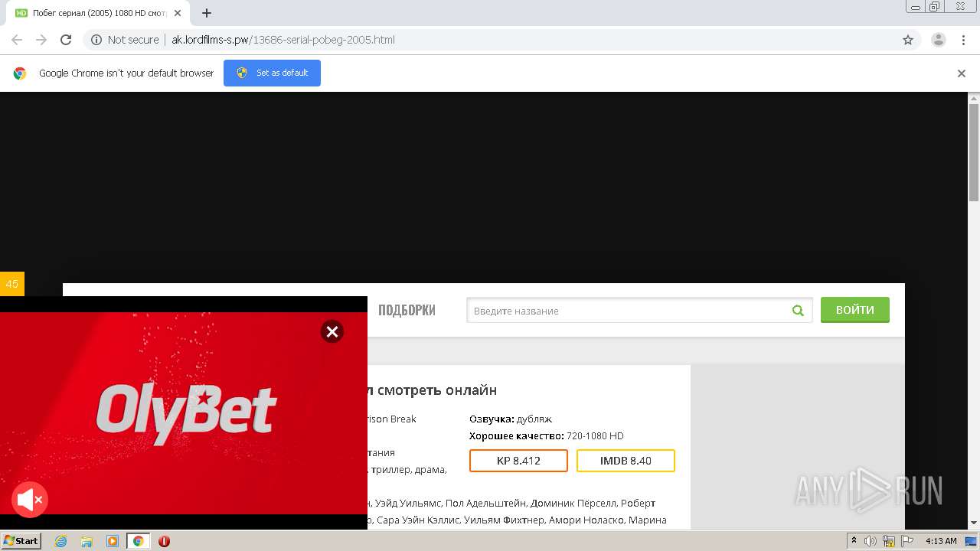Click actor name Уильям Фихтнер
Viewport: 980px width, 551px height.
pyautogui.click(x=505, y=520)
